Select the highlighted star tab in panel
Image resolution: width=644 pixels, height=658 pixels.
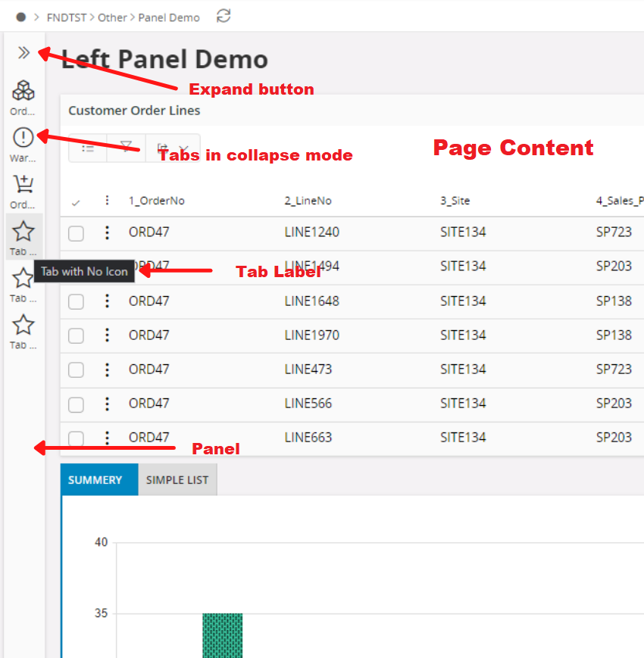(23, 232)
